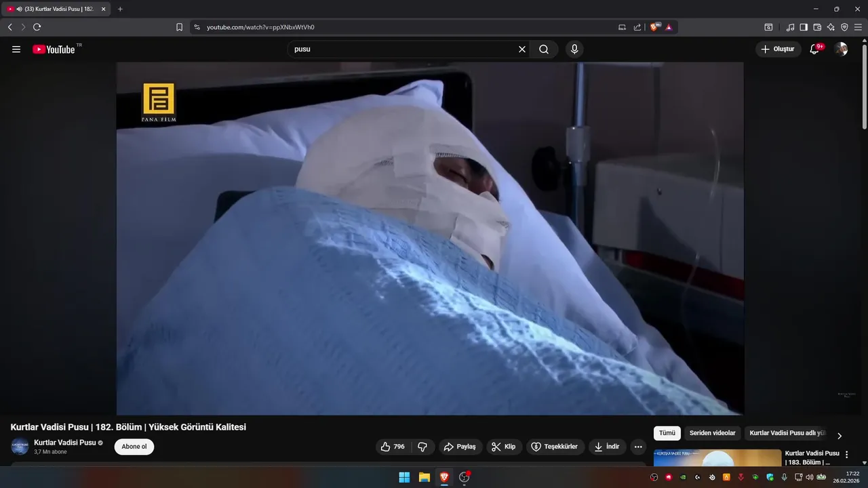Viewport: 868px width, 488px height.
Task: Open the YouTube guide hamburger menu
Action: [x=16, y=49]
